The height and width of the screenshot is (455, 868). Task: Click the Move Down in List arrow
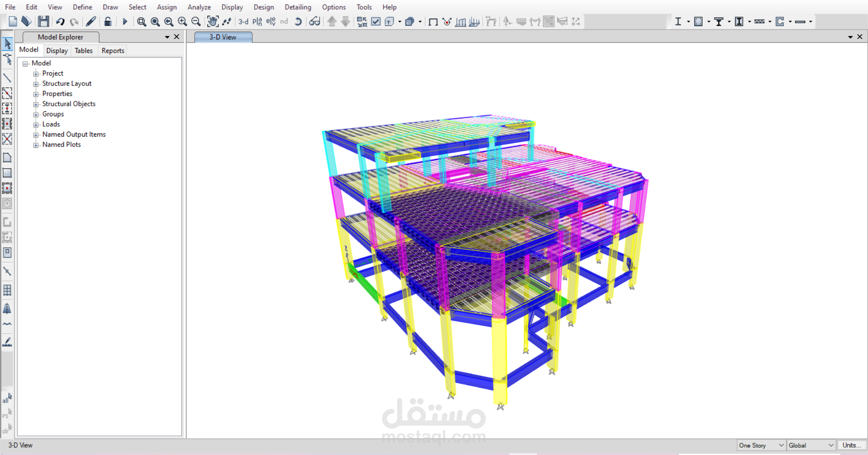click(x=345, y=21)
